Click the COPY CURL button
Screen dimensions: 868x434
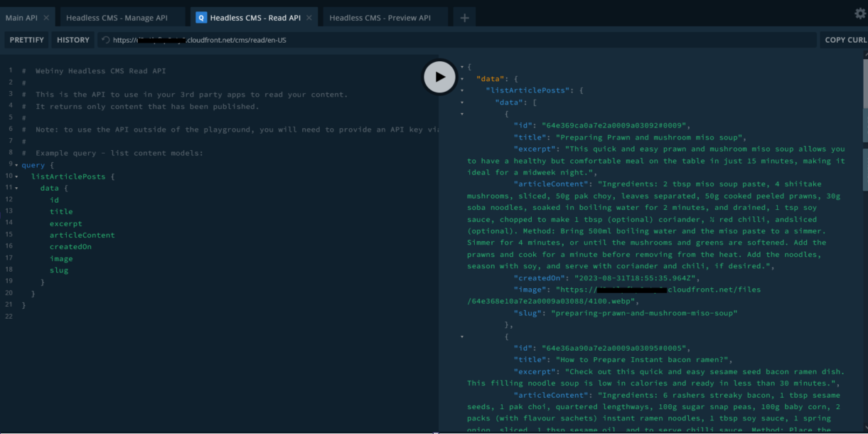(x=845, y=40)
